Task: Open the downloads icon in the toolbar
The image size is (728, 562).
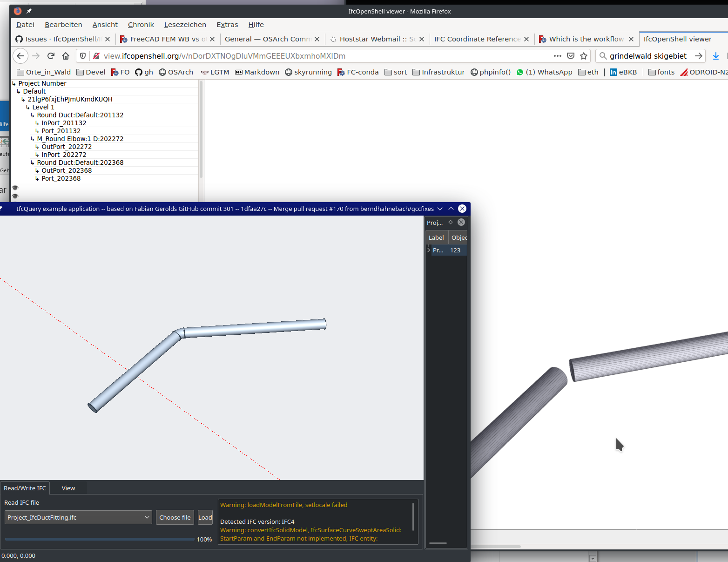Action: click(x=716, y=56)
